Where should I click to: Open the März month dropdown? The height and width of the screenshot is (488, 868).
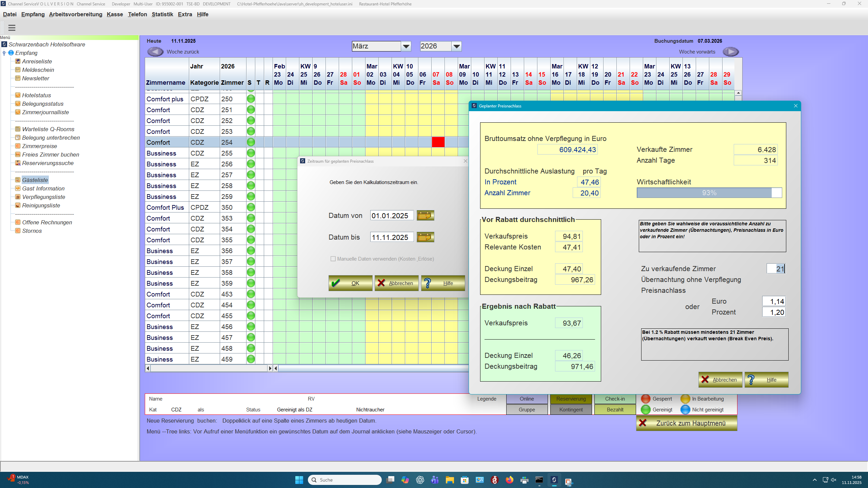point(406,46)
